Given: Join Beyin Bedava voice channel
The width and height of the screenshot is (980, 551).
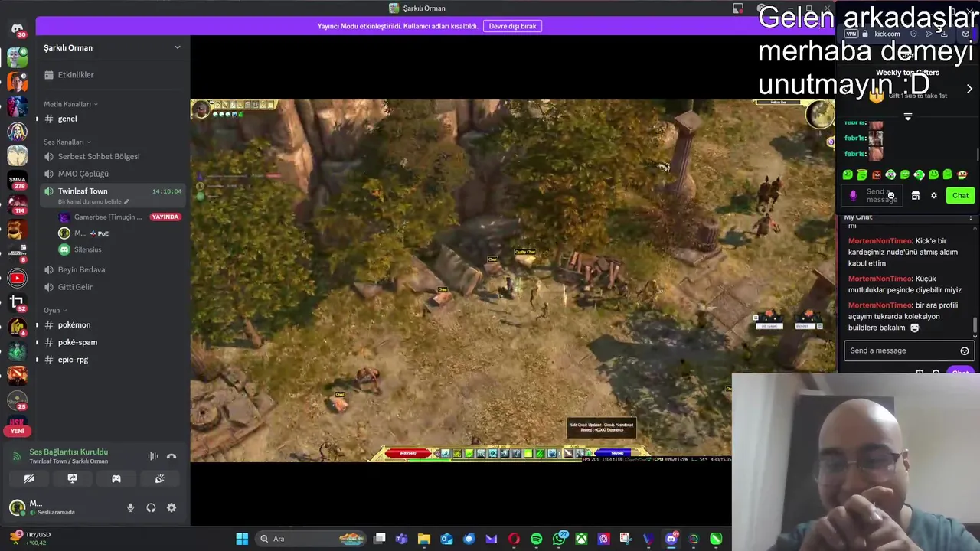Looking at the screenshot, I should pos(113,269).
